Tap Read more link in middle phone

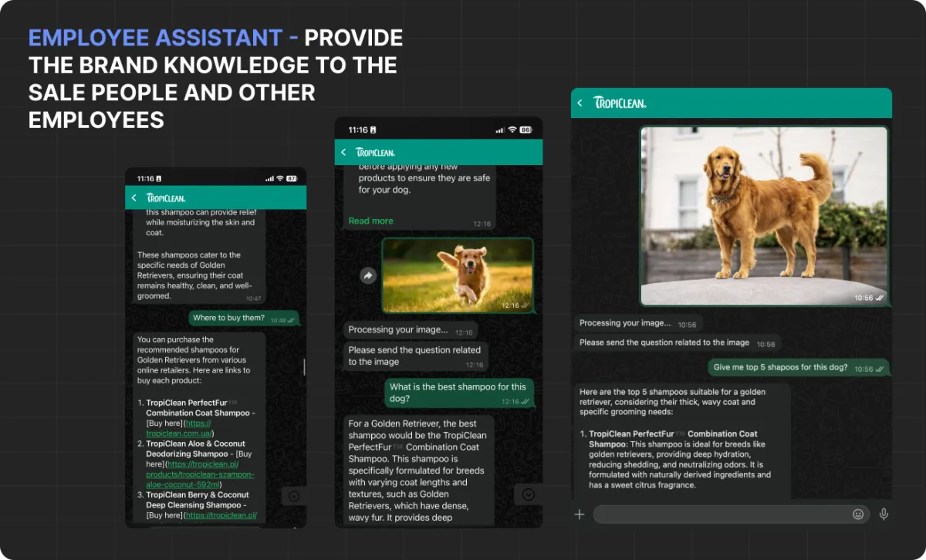(x=370, y=221)
